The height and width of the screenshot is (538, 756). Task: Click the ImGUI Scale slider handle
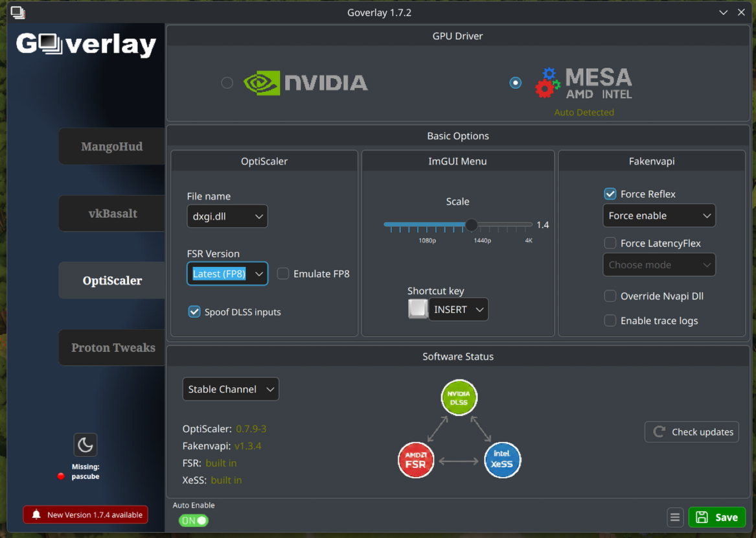pyautogui.click(x=472, y=225)
